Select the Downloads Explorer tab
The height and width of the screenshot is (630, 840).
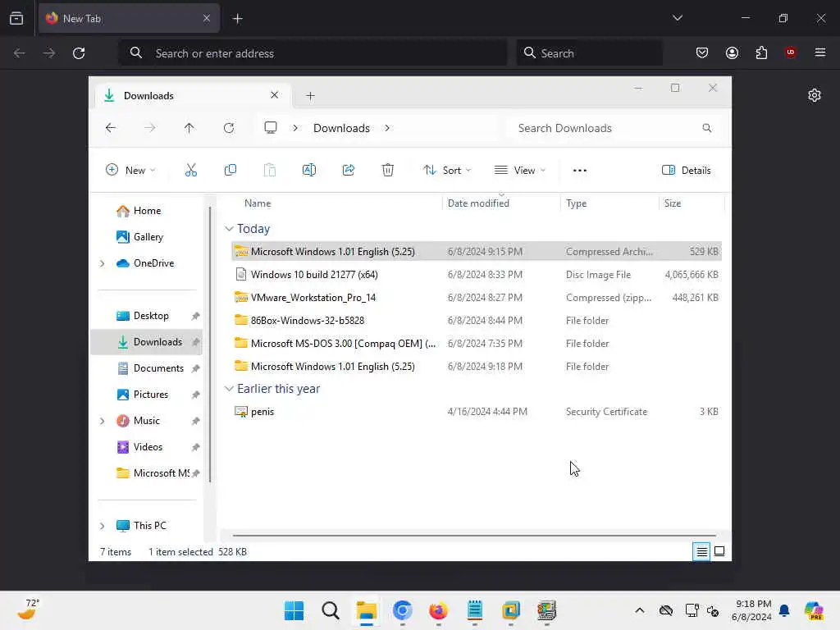pyautogui.click(x=192, y=96)
